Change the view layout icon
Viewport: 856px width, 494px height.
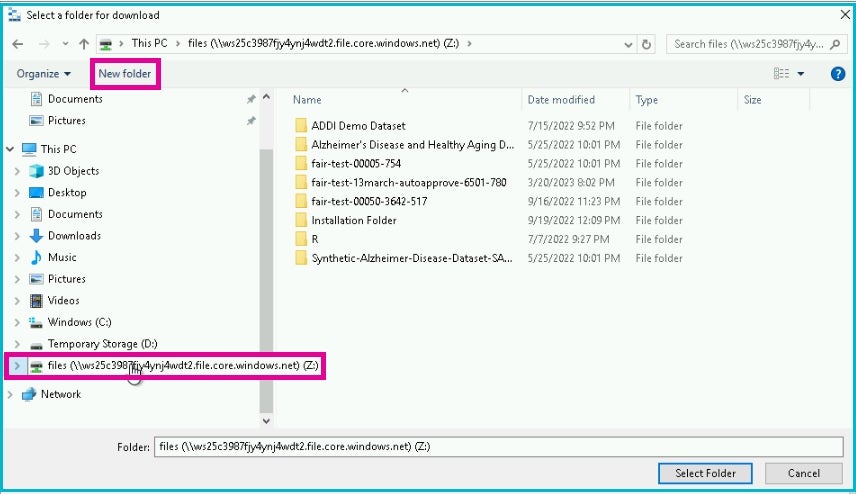pyautogui.click(x=781, y=74)
